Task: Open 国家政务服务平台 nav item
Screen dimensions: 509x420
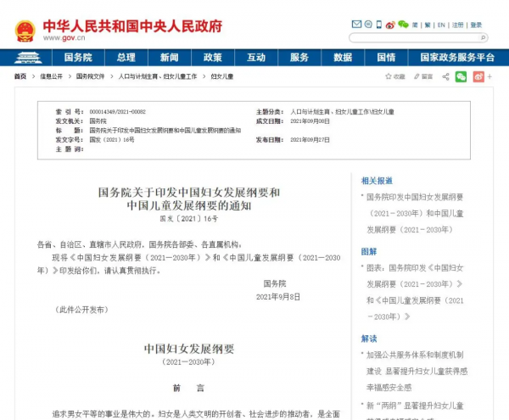Action: click(x=457, y=58)
